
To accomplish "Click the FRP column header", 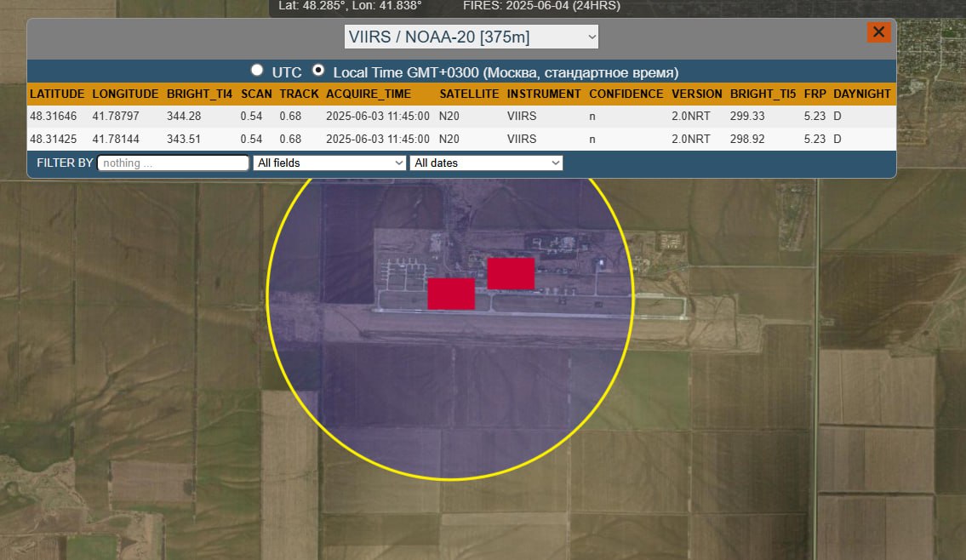I will tap(814, 94).
